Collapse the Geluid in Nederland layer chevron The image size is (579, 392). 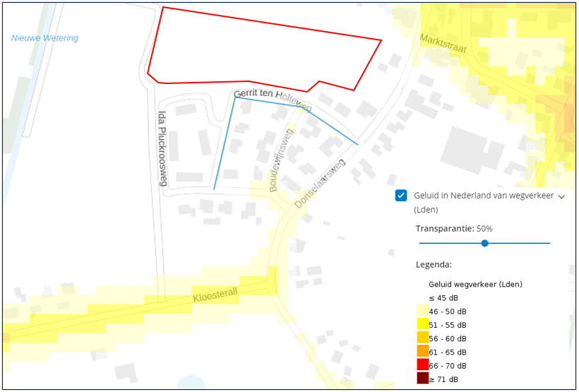pyautogui.click(x=561, y=197)
